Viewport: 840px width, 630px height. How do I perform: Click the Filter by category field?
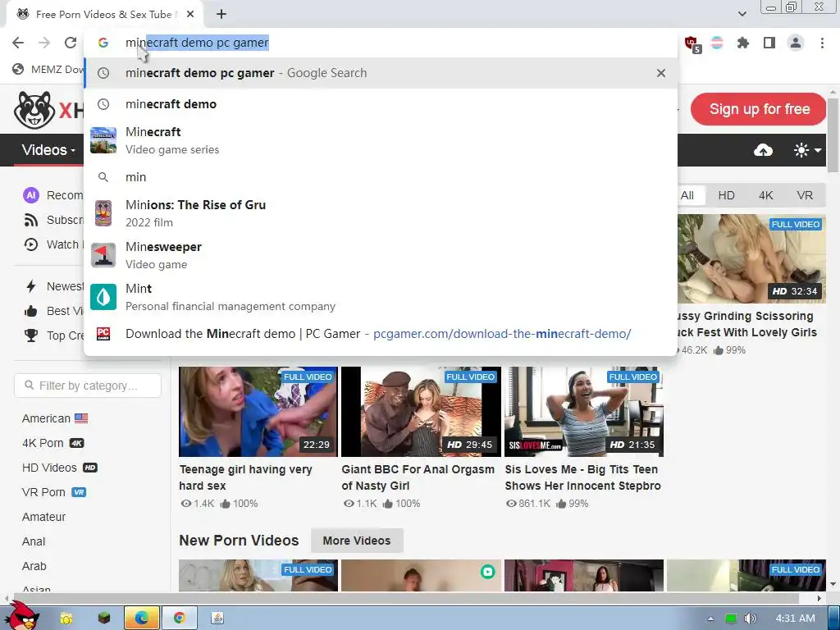click(x=87, y=386)
